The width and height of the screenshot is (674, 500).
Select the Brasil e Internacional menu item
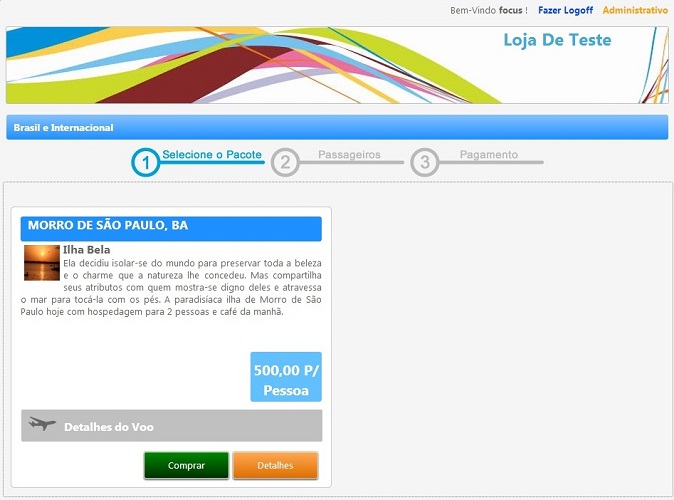pos(64,128)
